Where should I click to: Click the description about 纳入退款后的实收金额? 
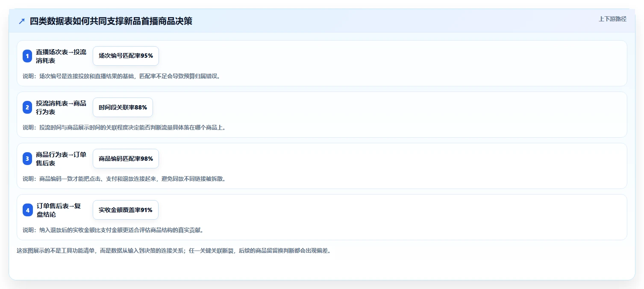113,230
